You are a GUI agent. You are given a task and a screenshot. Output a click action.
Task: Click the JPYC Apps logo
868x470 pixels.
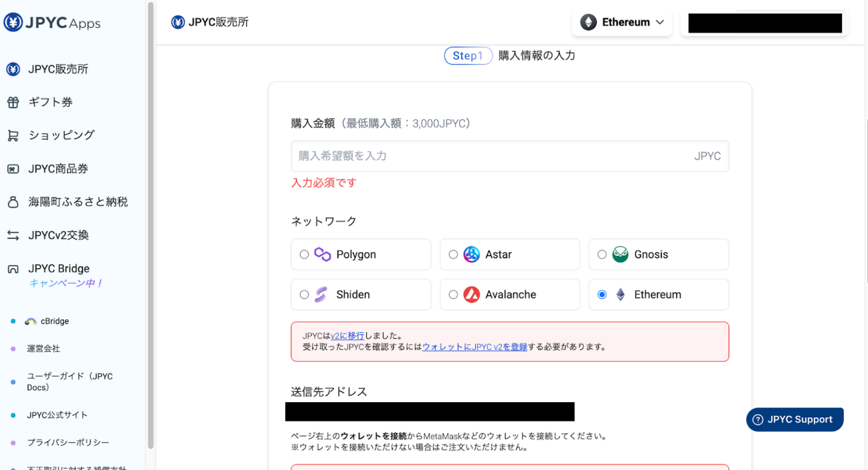tap(51, 23)
